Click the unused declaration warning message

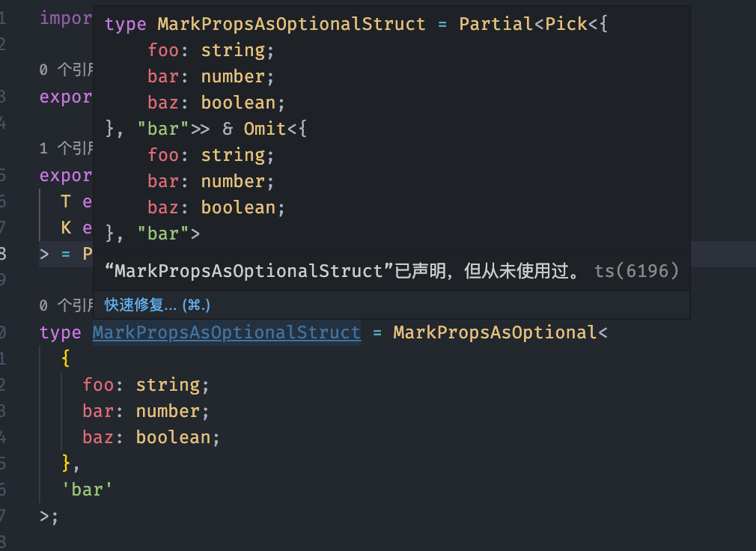(343, 271)
